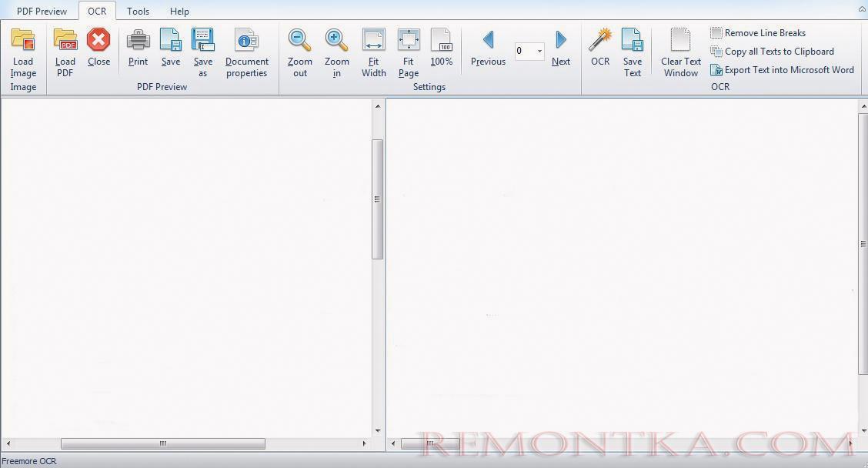
Task: Click Copy all Texts to Clipboard
Action: pos(779,52)
